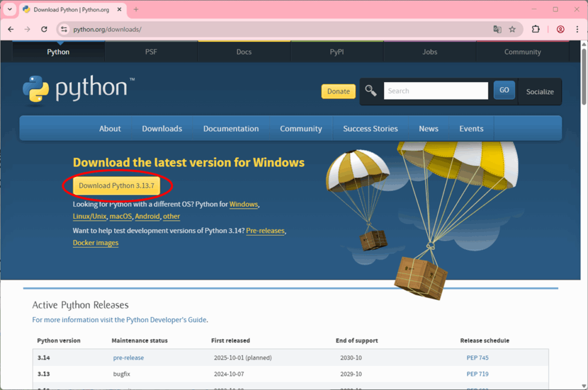Screen dimensions: 588x390
Task: Click the 2024-10-07 release date
Action: click(x=229, y=374)
